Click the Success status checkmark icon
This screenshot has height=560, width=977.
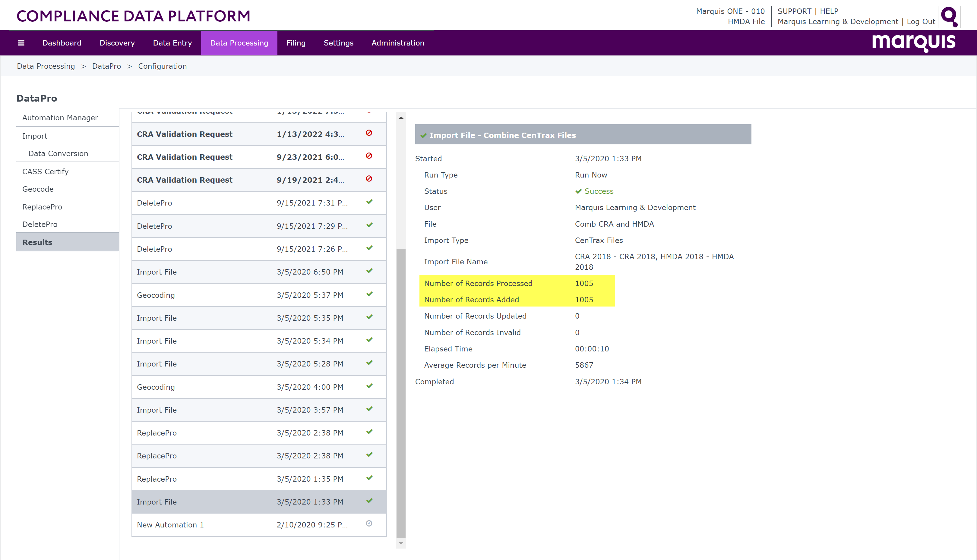578,191
